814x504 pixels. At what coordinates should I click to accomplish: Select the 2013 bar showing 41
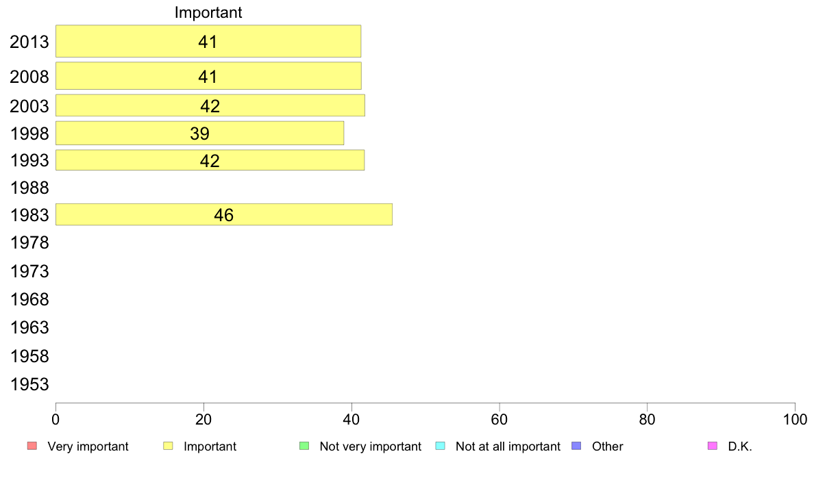coord(208,41)
